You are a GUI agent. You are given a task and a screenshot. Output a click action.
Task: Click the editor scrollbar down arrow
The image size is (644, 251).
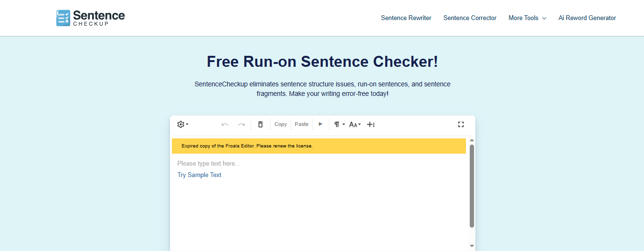472,246
